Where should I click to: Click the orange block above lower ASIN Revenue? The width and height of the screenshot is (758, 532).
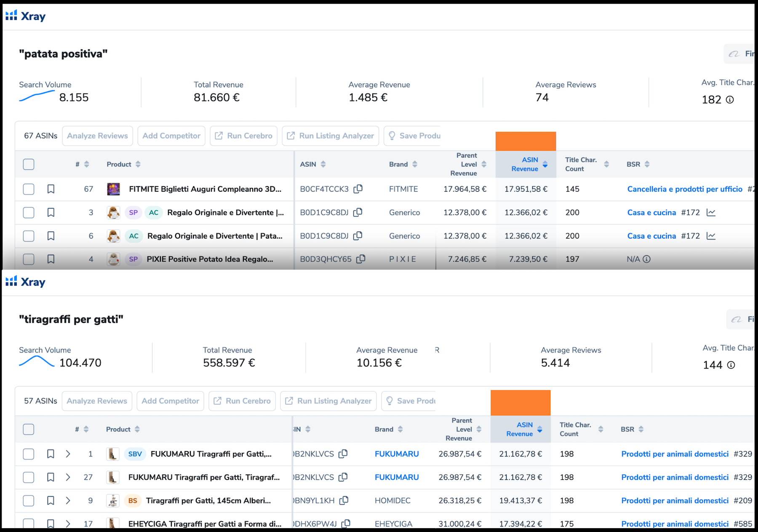pos(520,403)
